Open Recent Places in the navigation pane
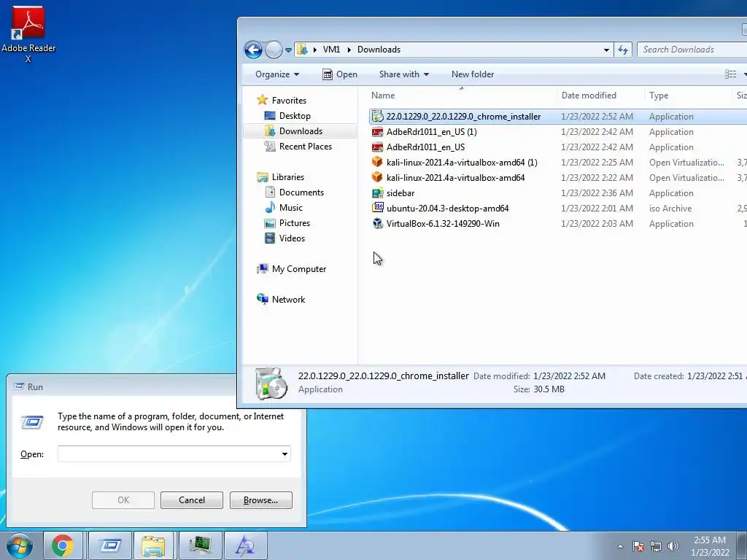The height and width of the screenshot is (560, 747). 305,146
